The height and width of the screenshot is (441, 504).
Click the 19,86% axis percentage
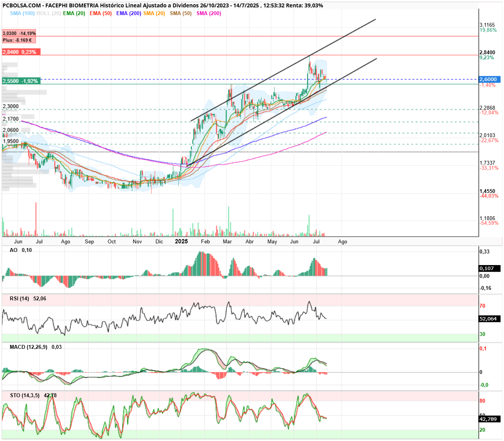488,30
